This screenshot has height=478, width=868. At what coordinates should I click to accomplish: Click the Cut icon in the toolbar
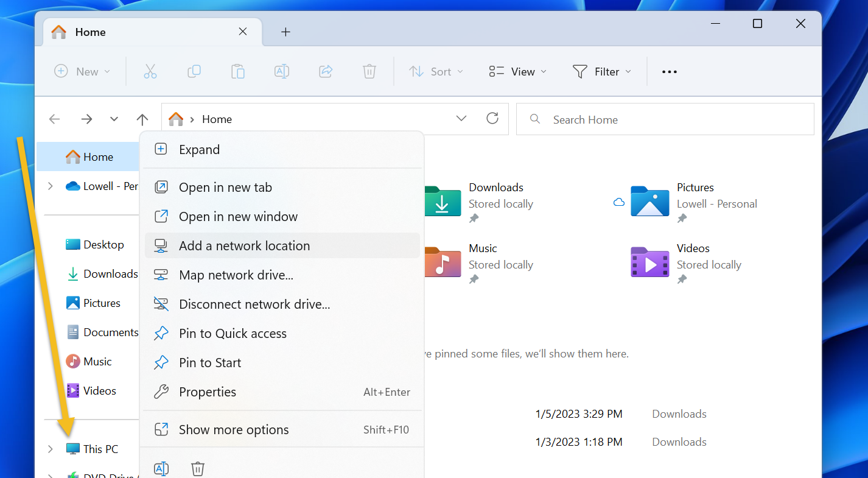[150, 71]
